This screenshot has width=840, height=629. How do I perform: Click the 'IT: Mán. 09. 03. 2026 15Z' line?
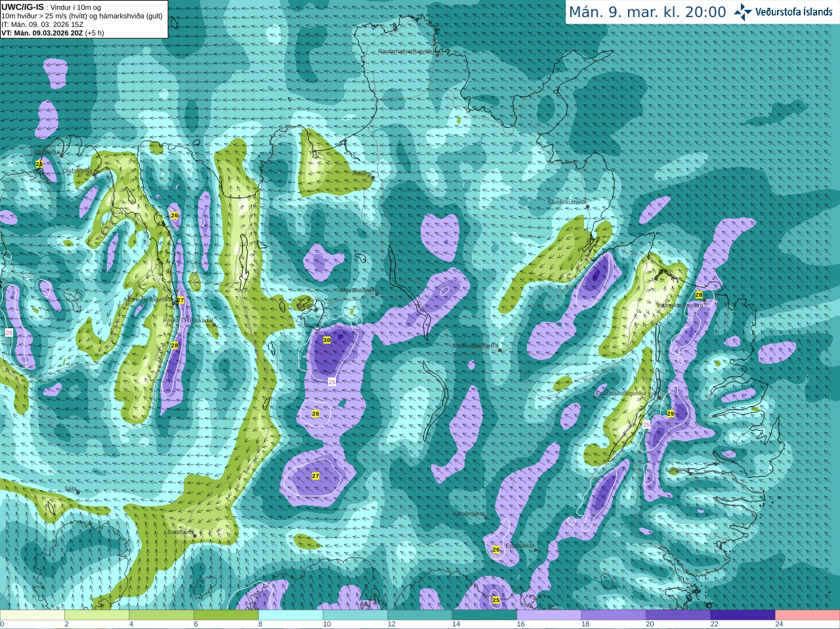click(x=42, y=24)
